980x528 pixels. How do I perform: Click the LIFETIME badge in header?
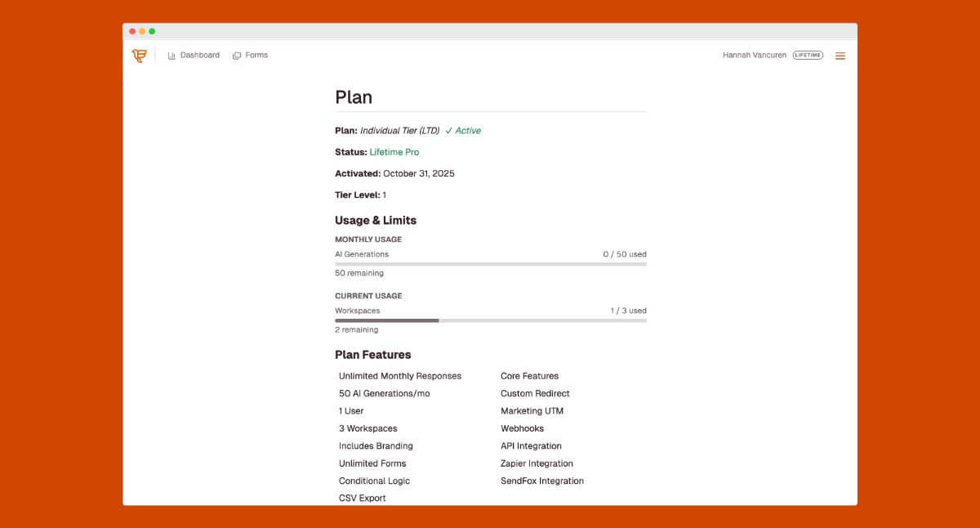808,56
